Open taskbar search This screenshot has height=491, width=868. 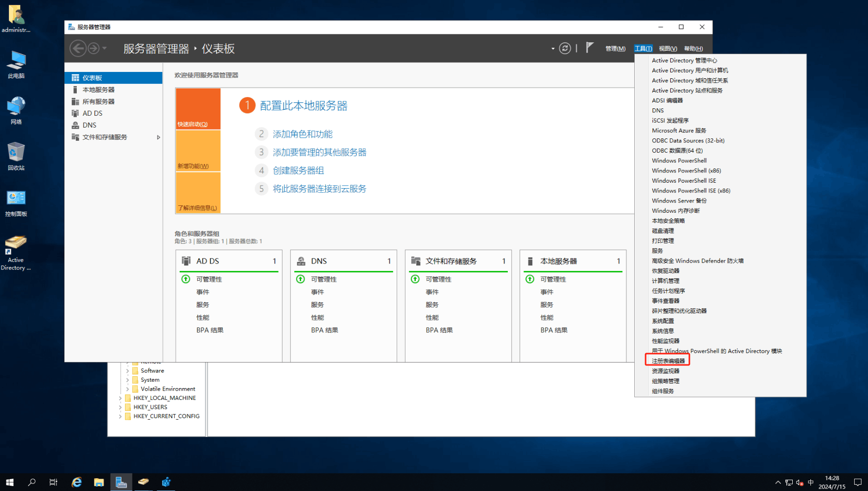click(x=31, y=482)
